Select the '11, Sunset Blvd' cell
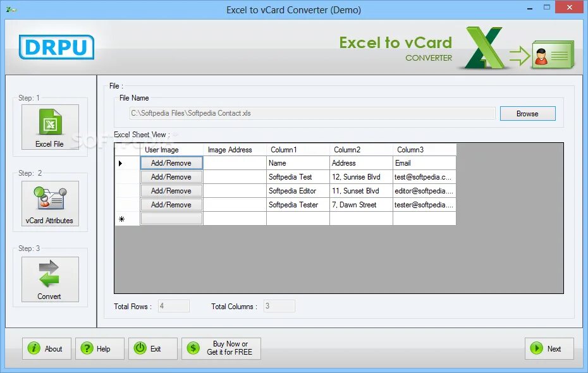Viewport: 588px width, 373px height. point(361,191)
